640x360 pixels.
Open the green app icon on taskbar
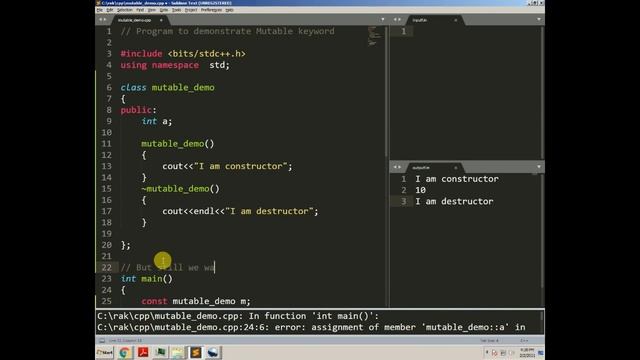[160, 353]
